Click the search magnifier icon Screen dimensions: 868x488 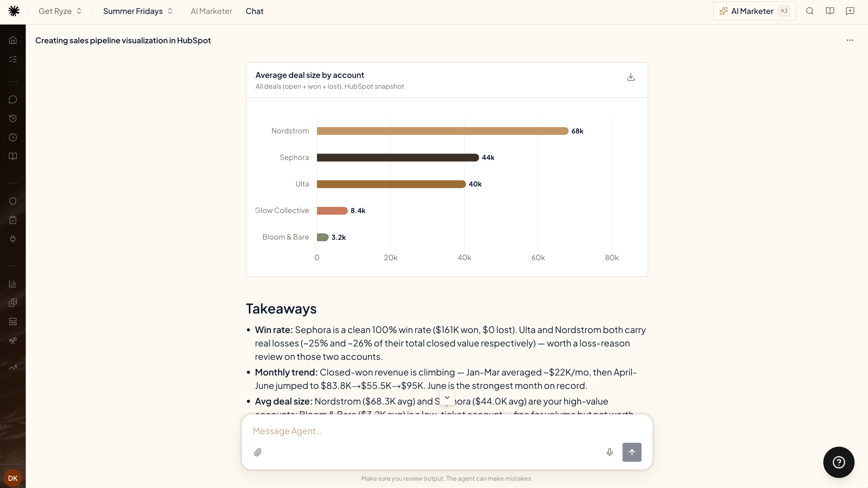click(x=810, y=11)
